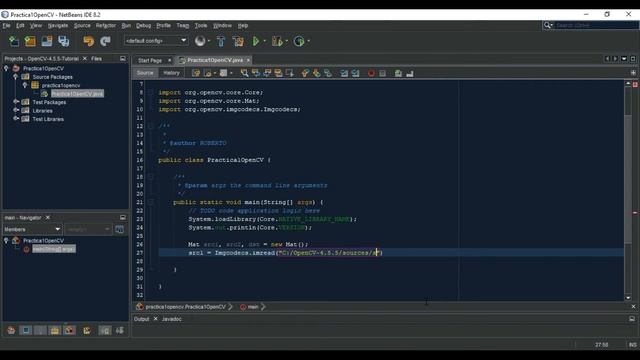Click the Redo arrow icon

(x=105, y=41)
